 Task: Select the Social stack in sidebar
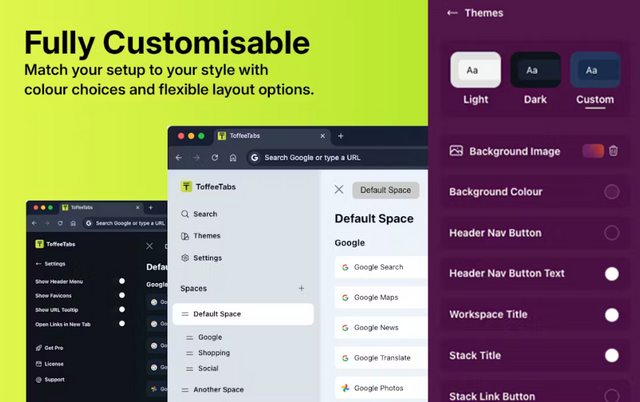pos(208,368)
